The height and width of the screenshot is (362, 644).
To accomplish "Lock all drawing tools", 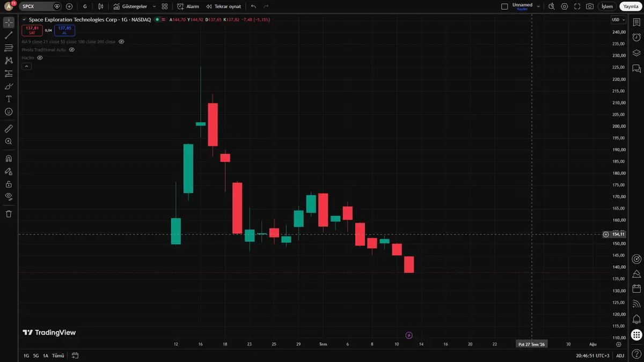I will pos(9,184).
